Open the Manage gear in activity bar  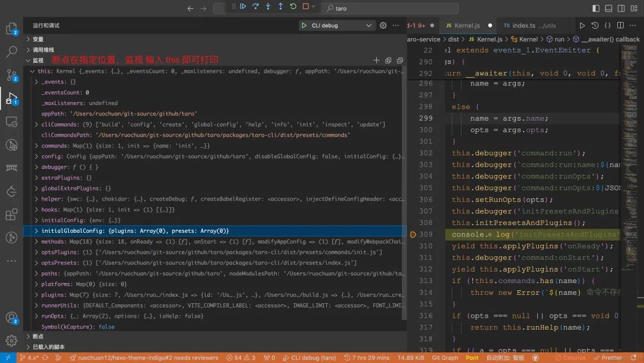tap(11, 340)
